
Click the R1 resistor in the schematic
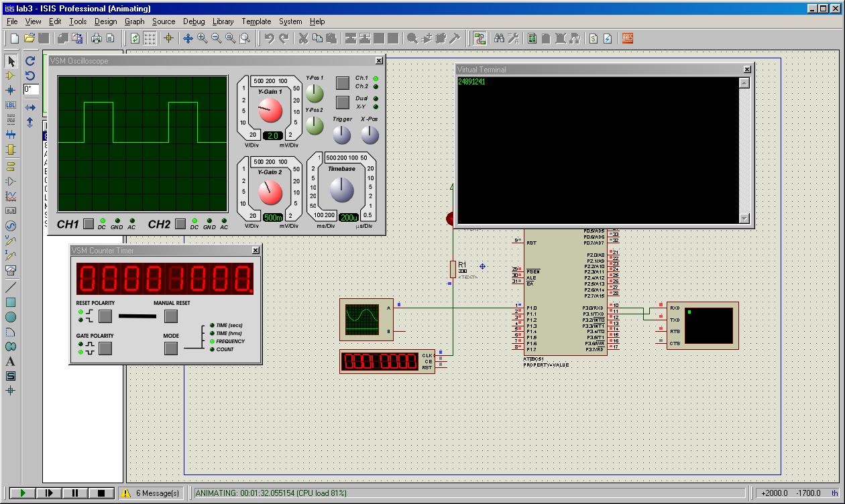click(453, 269)
